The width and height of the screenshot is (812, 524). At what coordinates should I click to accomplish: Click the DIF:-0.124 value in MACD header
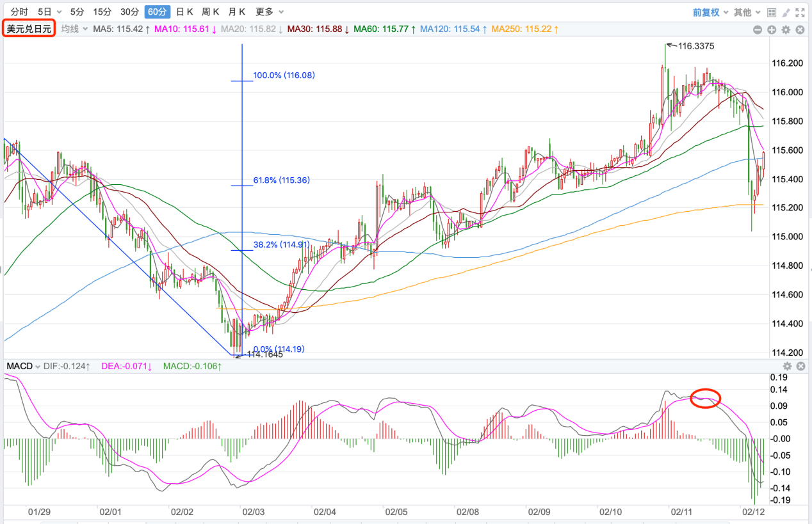[67, 366]
